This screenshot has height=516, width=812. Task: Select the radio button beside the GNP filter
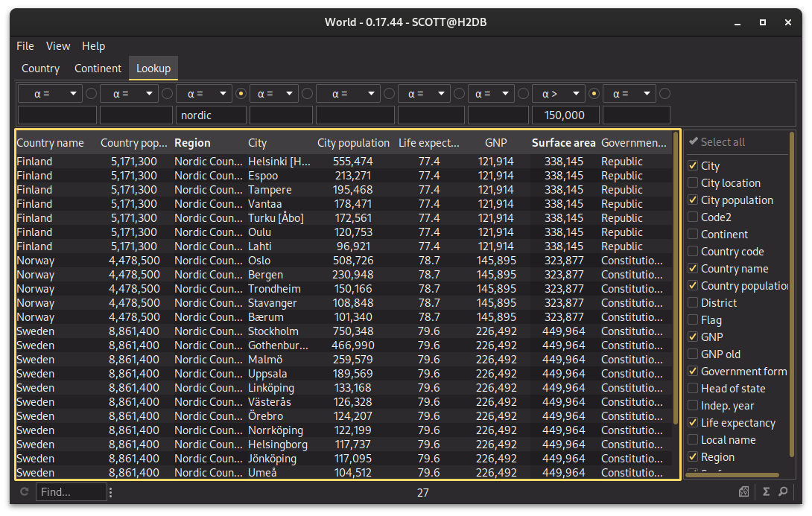click(x=524, y=94)
